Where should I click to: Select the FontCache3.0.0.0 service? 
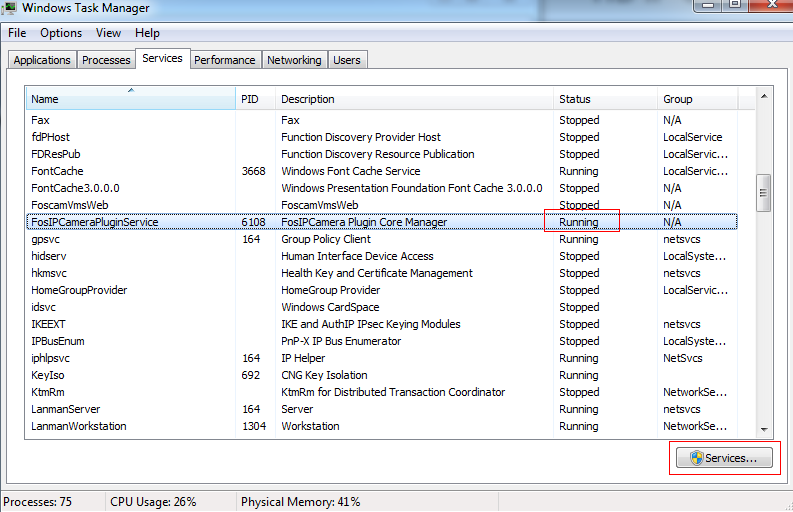[75, 188]
